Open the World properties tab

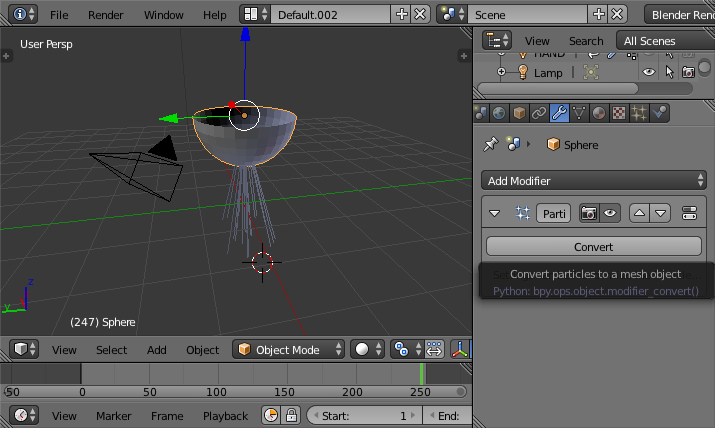(x=499, y=113)
